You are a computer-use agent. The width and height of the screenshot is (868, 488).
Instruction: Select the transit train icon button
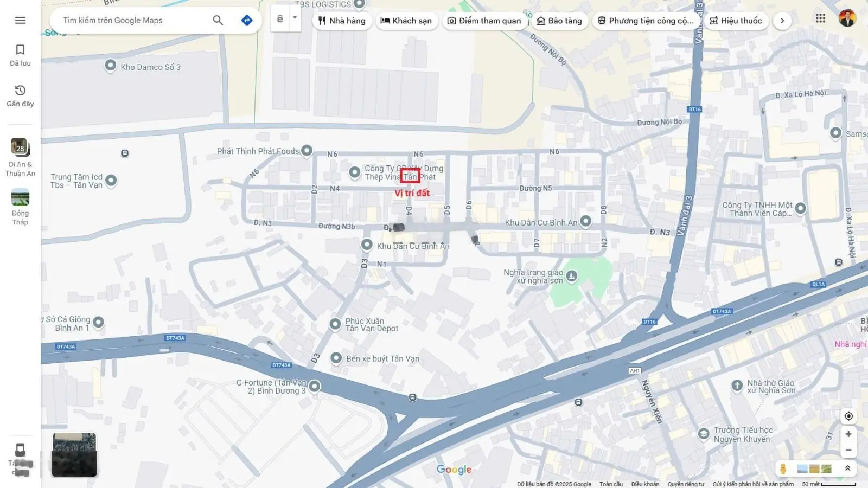pyautogui.click(x=280, y=19)
